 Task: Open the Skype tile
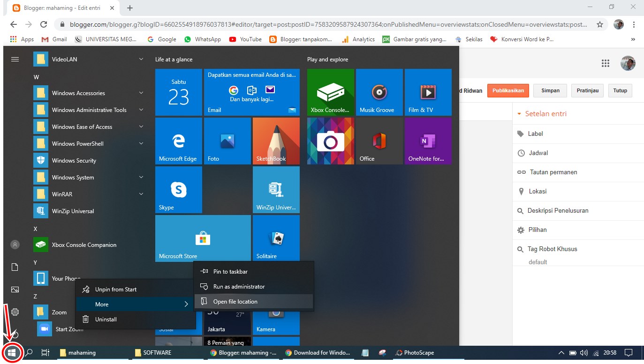[x=178, y=190]
